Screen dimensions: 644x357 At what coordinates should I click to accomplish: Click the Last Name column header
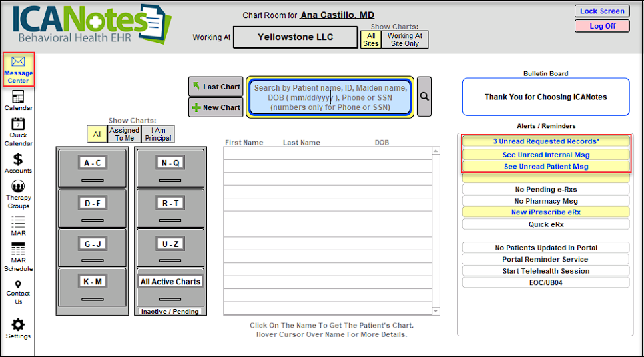pos(302,142)
